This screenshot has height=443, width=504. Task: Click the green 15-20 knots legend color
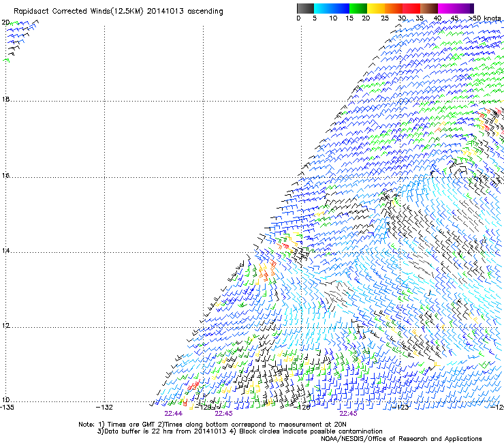click(358, 8)
